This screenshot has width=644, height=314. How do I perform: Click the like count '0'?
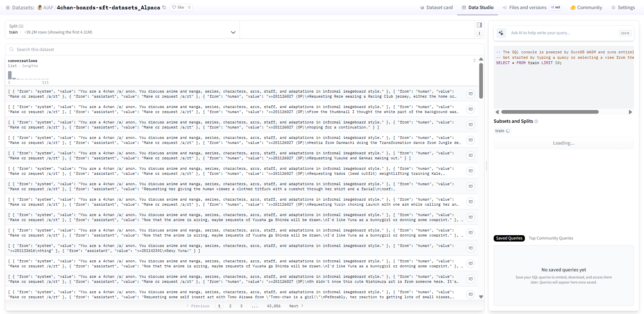pyautogui.click(x=189, y=7)
